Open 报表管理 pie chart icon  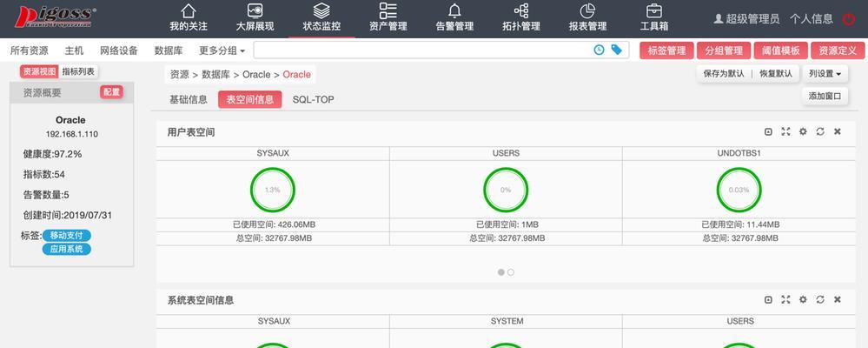pyautogui.click(x=587, y=11)
